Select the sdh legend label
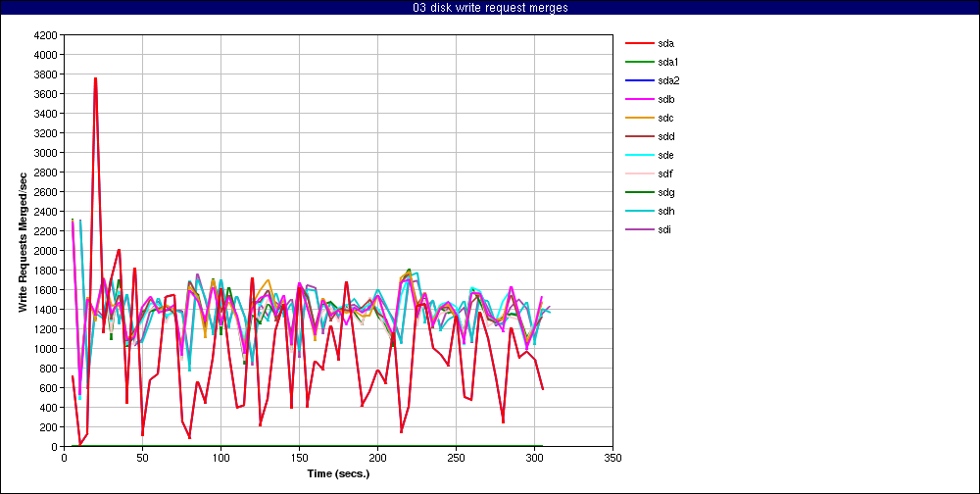 point(666,212)
